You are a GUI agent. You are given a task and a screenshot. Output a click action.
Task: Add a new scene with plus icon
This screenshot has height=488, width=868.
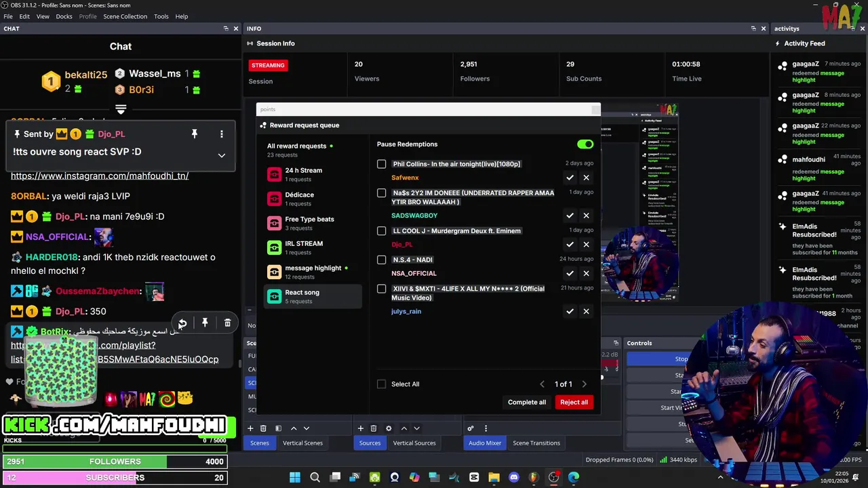250,428
